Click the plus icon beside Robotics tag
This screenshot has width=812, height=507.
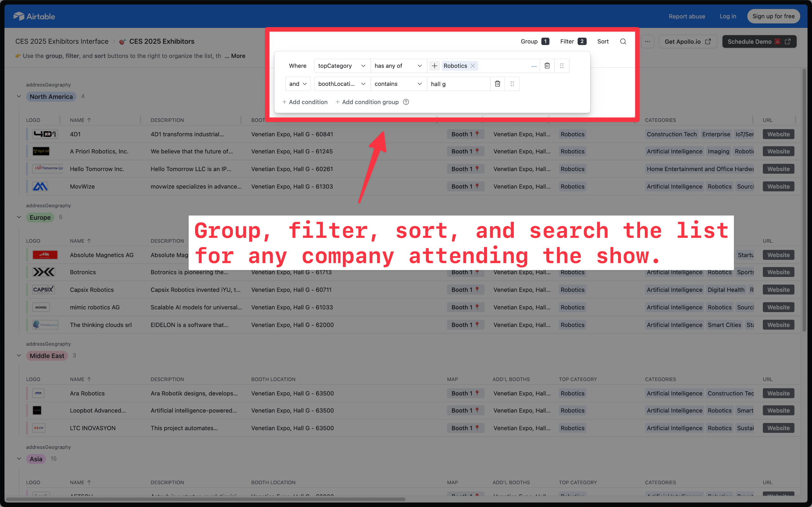coord(434,66)
